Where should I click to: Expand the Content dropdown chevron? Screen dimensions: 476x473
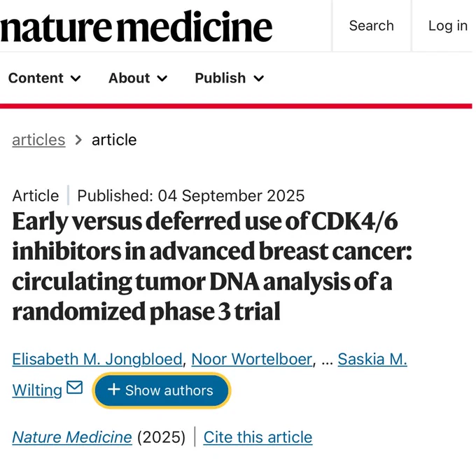(x=76, y=78)
